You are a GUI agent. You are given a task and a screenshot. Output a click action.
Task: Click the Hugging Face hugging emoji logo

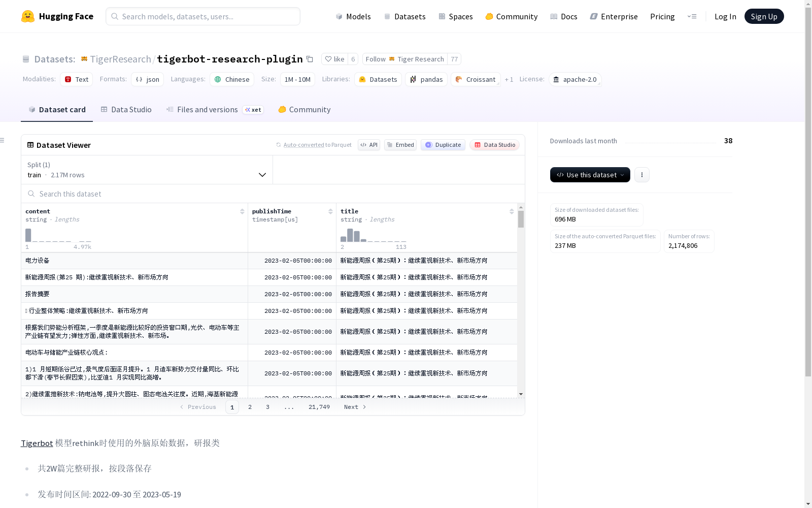click(28, 16)
